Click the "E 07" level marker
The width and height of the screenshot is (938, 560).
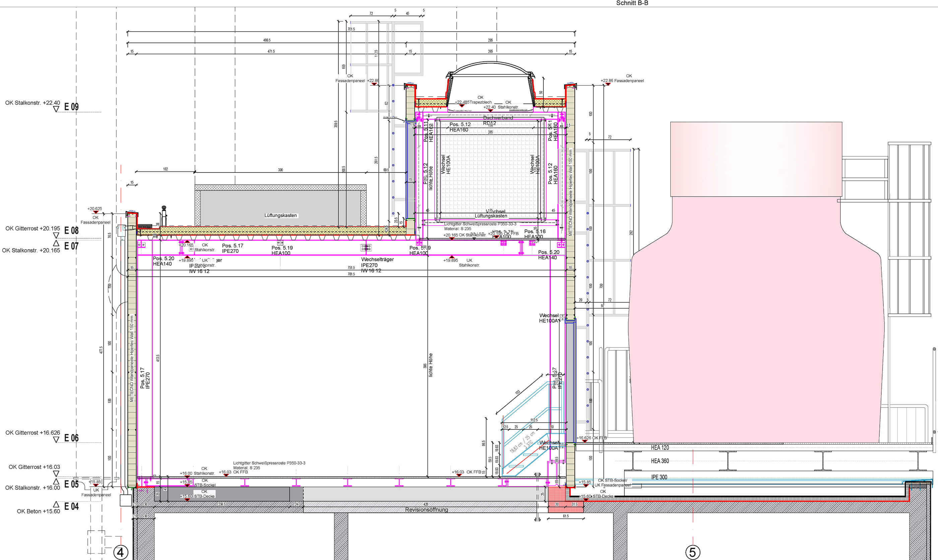pos(71,246)
